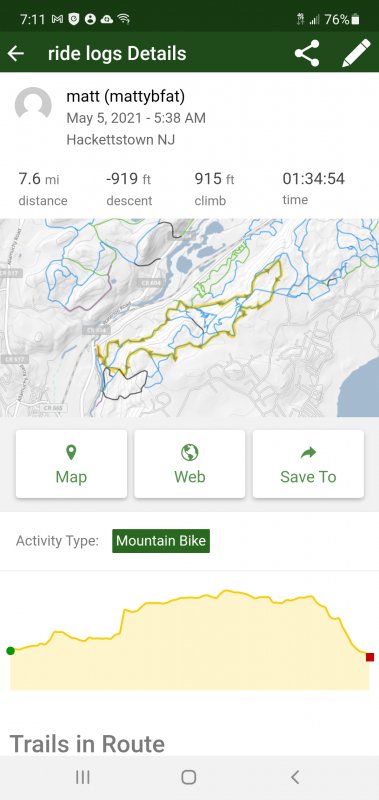Open the Web button with globe
This screenshot has height=800, width=379.
tap(190, 464)
